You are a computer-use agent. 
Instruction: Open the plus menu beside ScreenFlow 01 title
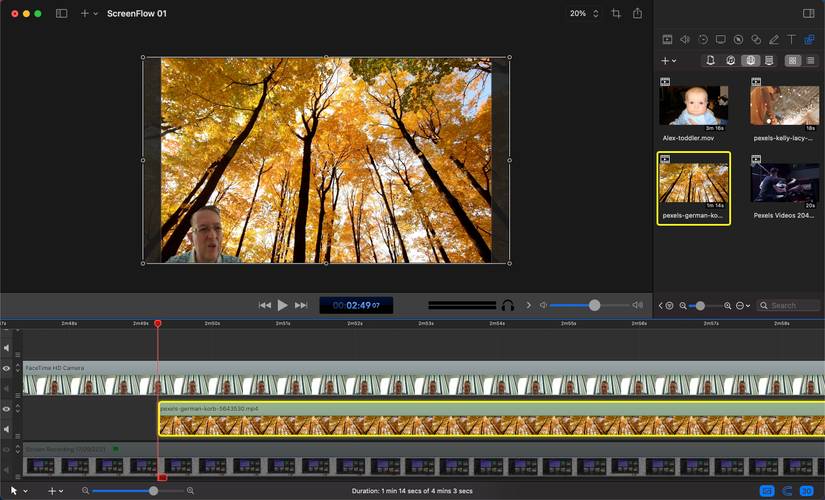(x=88, y=14)
